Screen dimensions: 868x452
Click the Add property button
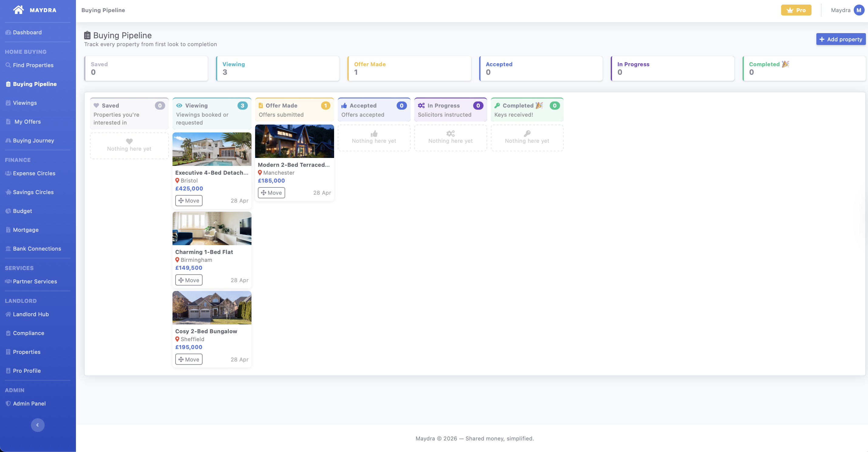841,39
